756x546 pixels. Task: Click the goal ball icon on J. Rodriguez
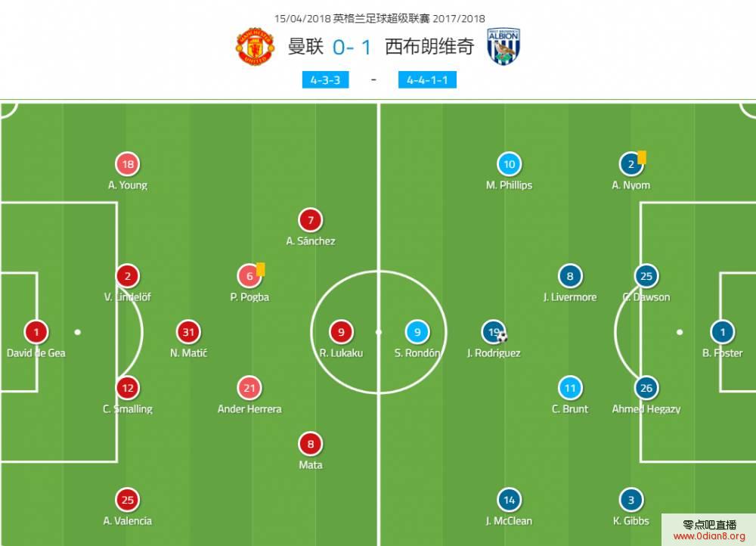click(503, 337)
